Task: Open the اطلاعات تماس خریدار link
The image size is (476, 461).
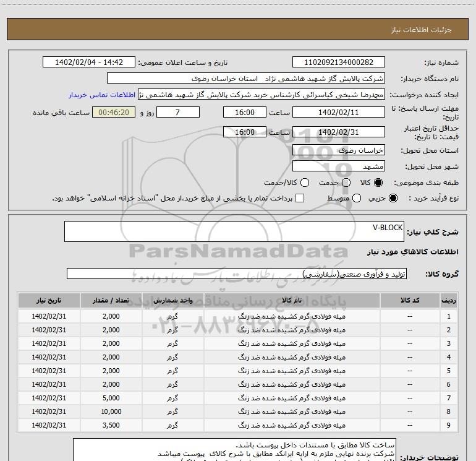Action: pos(102,95)
